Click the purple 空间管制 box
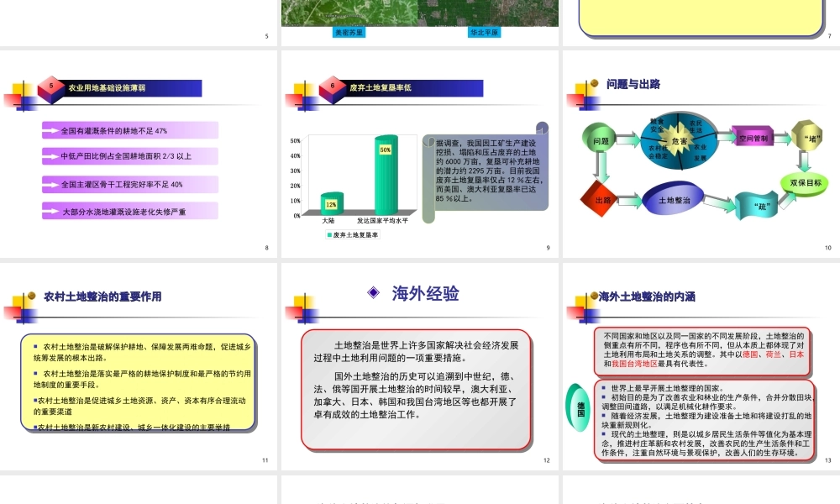The height and width of the screenshot is (504, 840). (x=752, y=139)
